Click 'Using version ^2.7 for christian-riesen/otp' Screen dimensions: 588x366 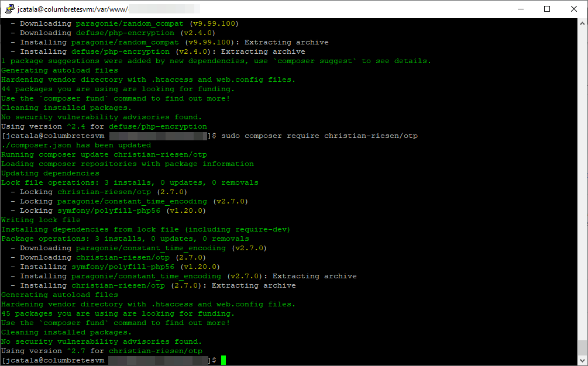click(102, 351)
